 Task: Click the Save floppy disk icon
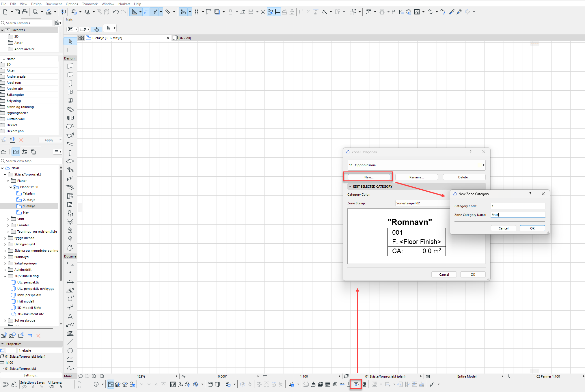point(17,12)
